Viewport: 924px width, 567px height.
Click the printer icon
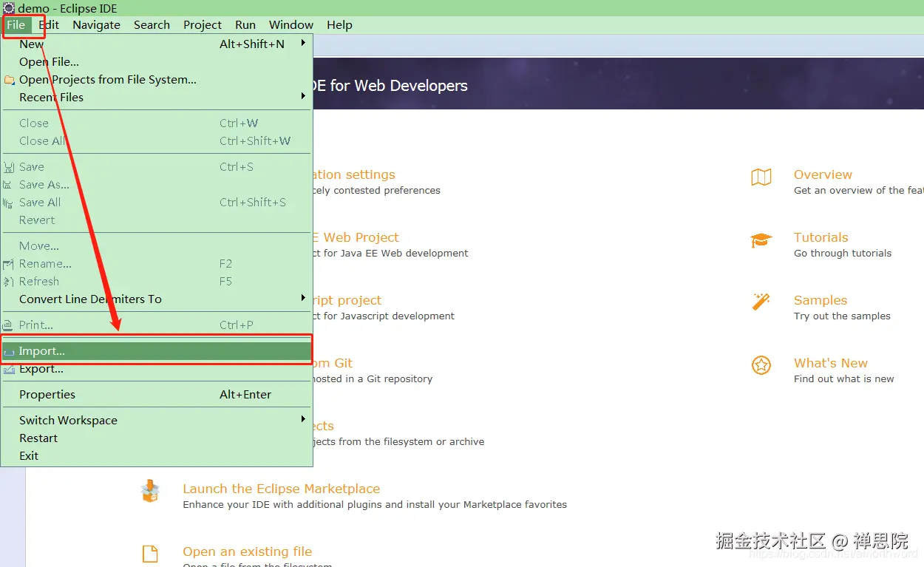coord(8,325)
